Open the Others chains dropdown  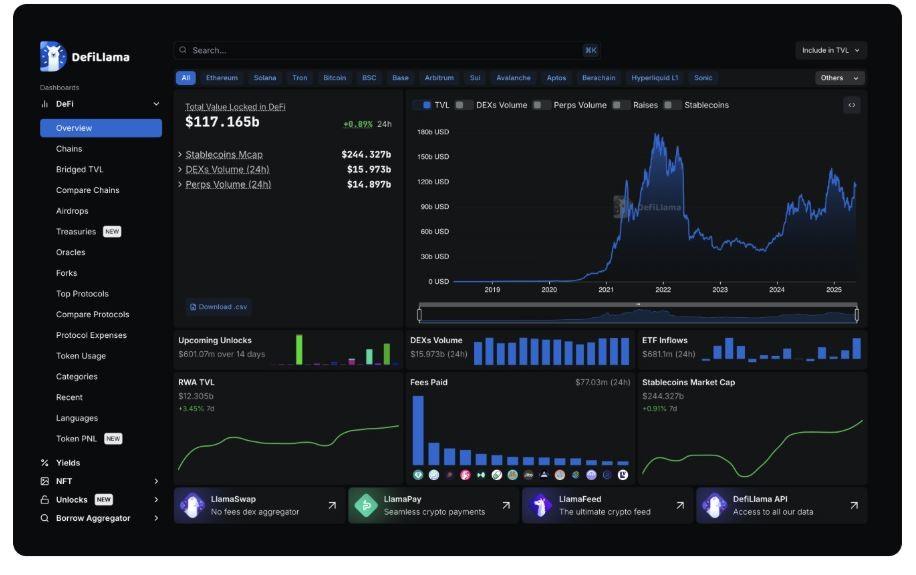tap(839, 78)
